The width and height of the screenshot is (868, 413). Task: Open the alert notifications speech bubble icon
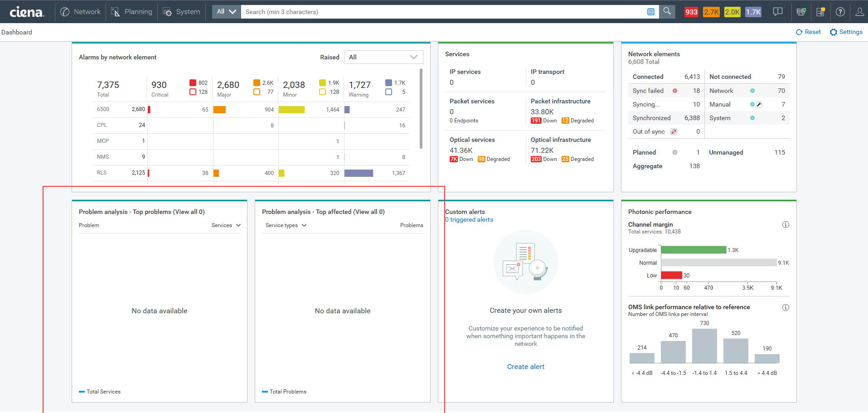point(778,12)
